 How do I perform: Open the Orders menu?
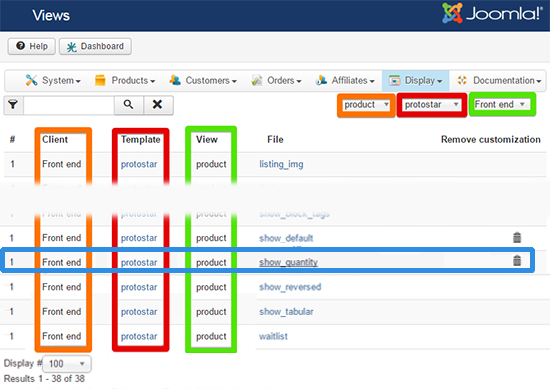[x=277, y=81]
